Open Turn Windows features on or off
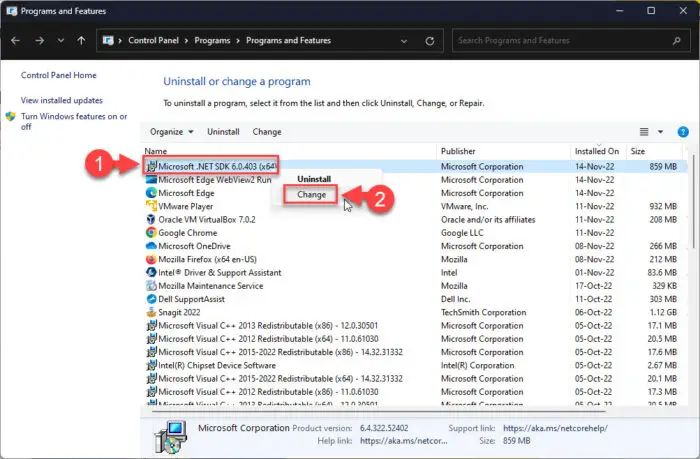The height and width of the screenshot is (459, 700). click(x=74, y=121)
